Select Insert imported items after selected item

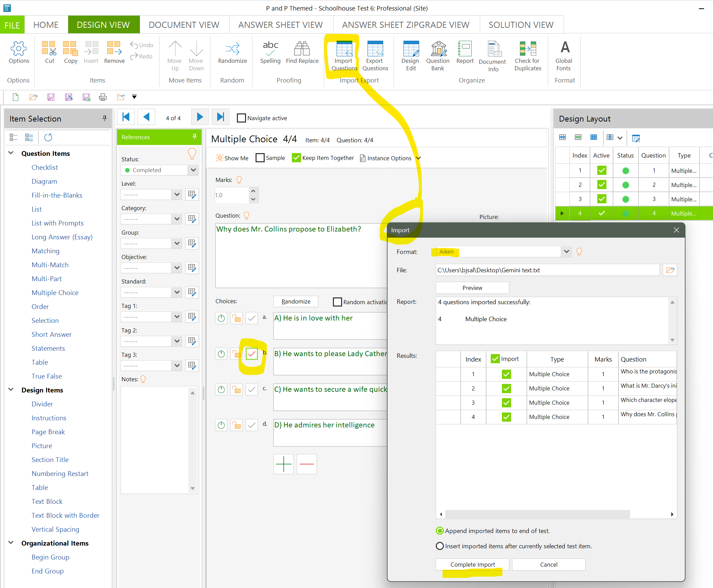pyautogui.click(x=440, y=546)
